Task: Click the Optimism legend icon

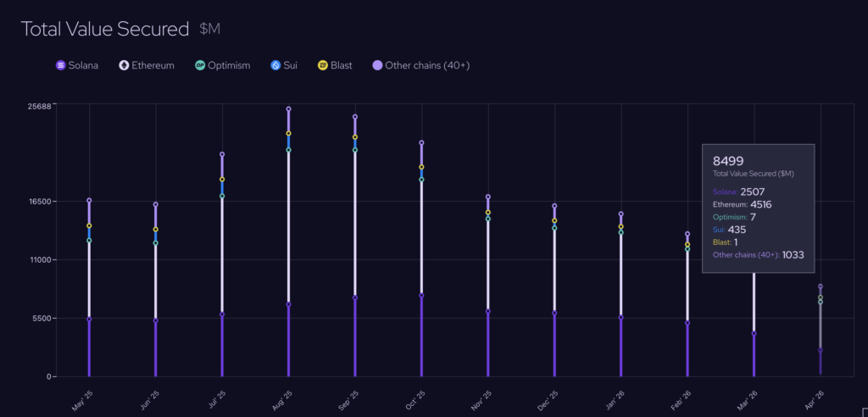Action: [200, 65]
